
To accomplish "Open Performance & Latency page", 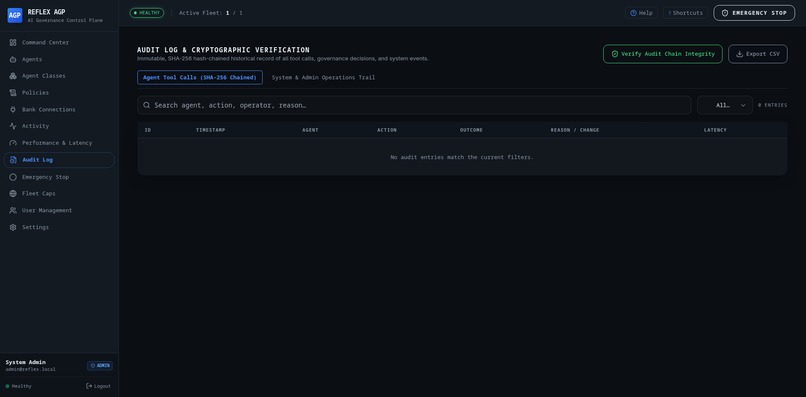I will click(x=59, y=143).
